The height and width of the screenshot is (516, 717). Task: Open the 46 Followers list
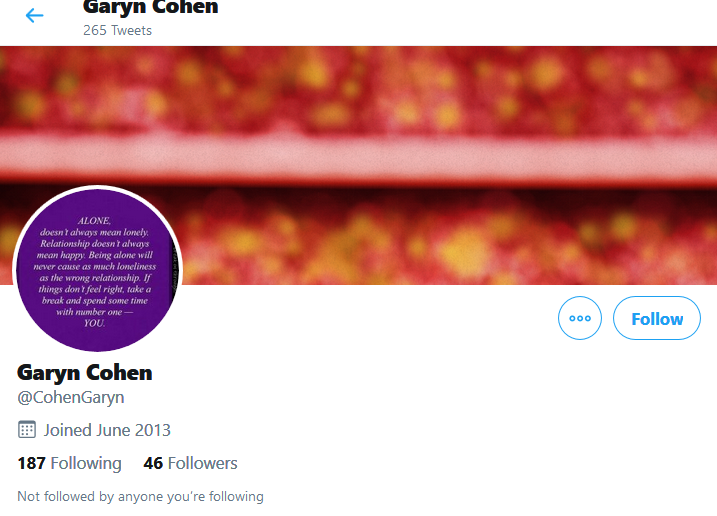(190, 463)
